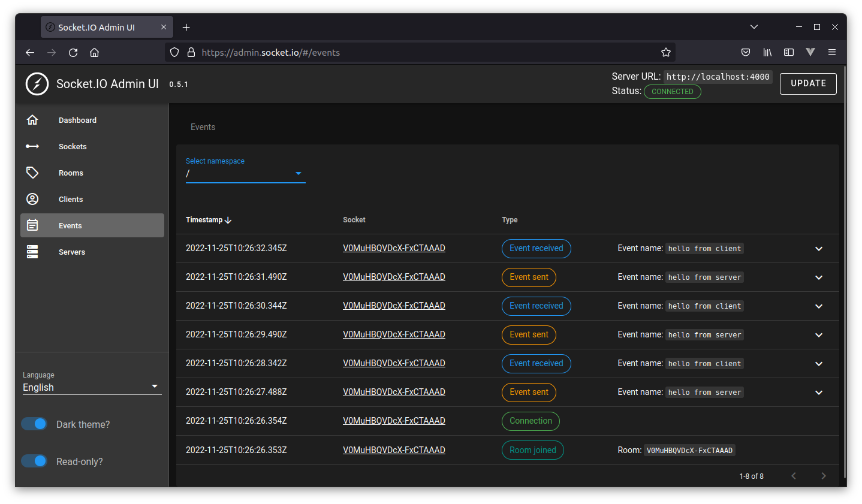Open socket link in Connection event row
The width and height of the screenshot is (862, 504).
[394, 421]
